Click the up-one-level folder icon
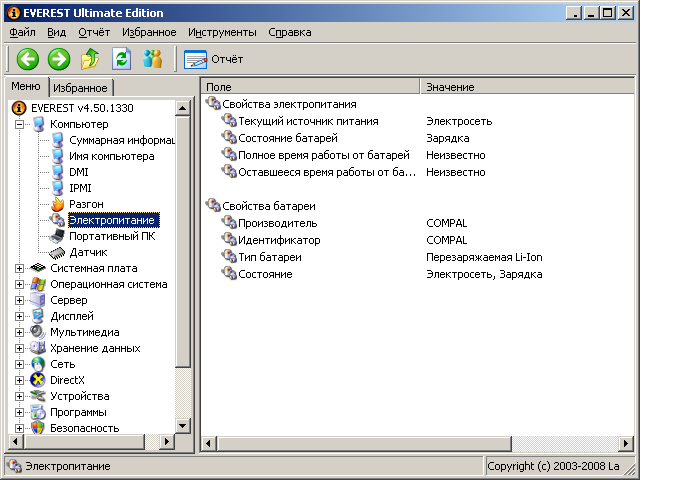683x480 pixels. pos(90,59)
